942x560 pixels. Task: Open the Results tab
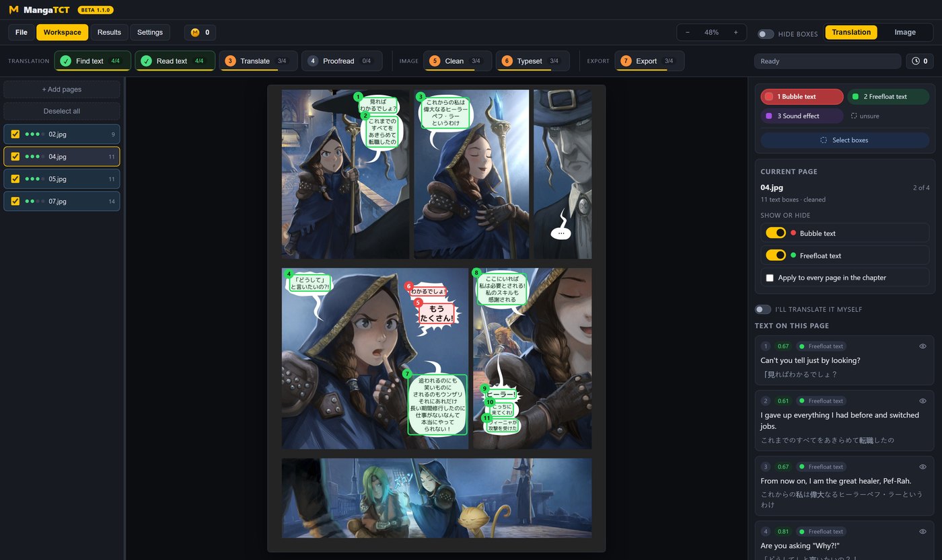pyautogui.click(x=109, y=32)
